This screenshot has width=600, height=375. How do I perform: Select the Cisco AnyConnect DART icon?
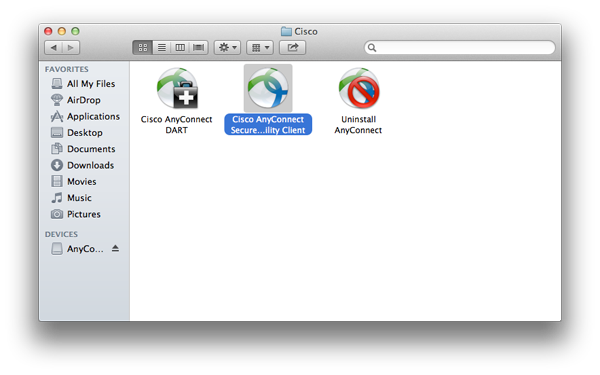(x=177, y=88)
